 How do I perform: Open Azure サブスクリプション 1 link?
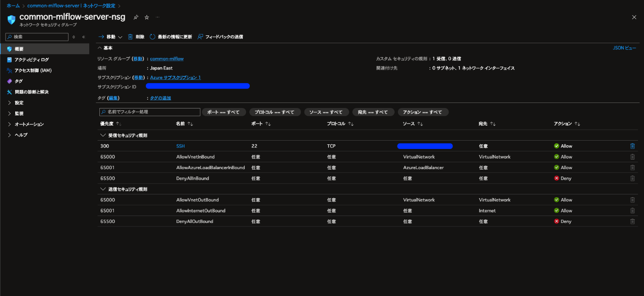coord(175,78)
